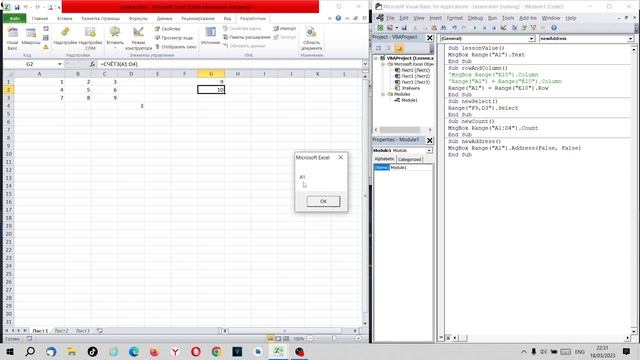The image size is (640, 360).
Task: Click the Macros (Макросы) ribbon button
Action: 31,37
